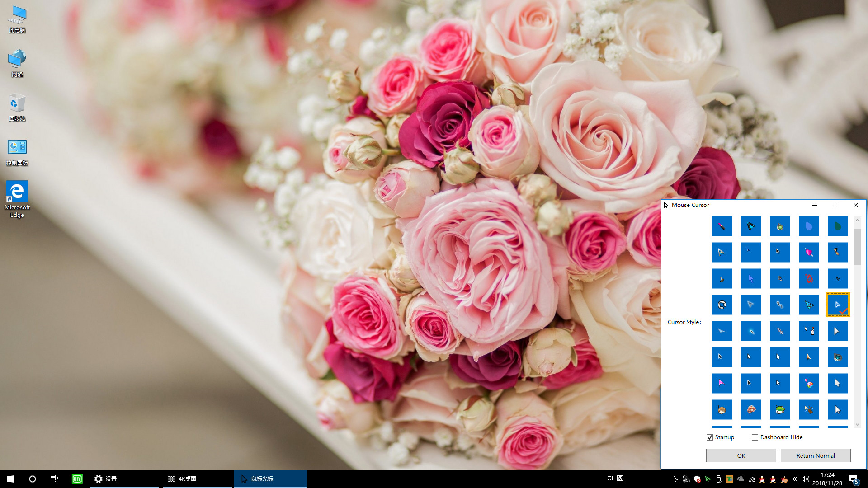Uncheck the Startup checkbox

pos(710,437)
